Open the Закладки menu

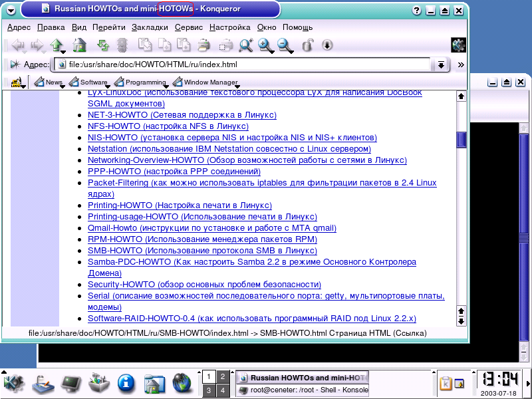pos(150,27)
